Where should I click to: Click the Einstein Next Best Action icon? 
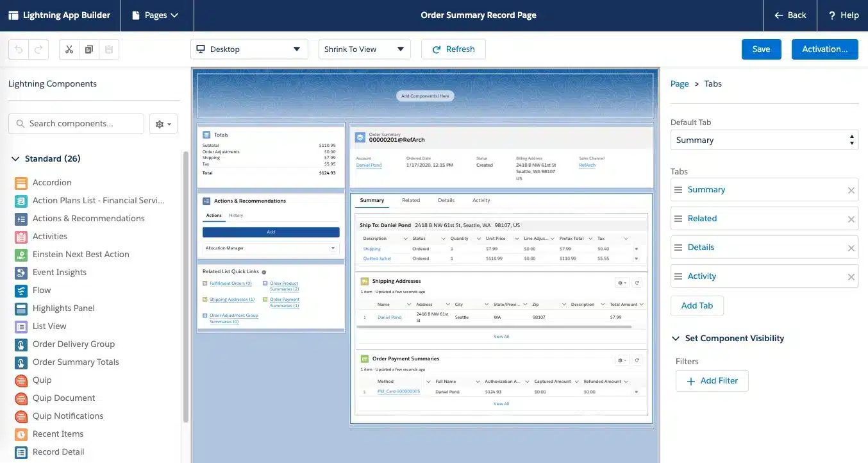tap(21, 255)
